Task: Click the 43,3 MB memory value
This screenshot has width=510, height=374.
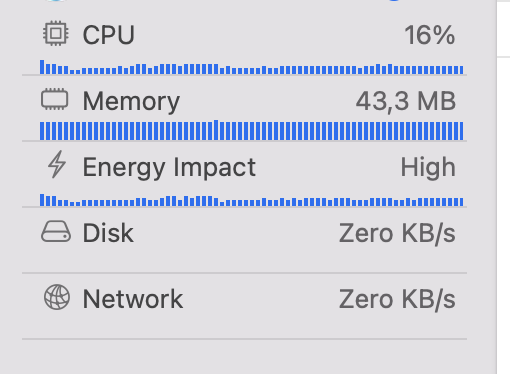Action: pyautogui.click(x=406, y=101)
